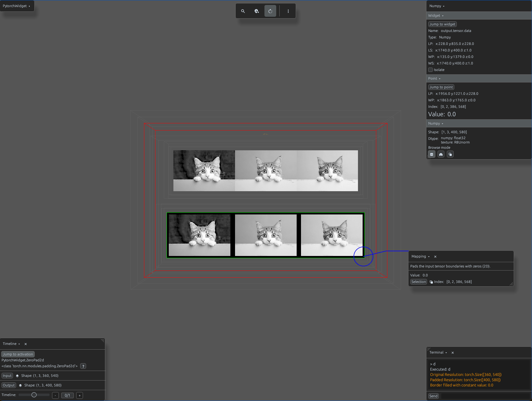Click the magnifier search icon in top toolbar

point(243,11)
